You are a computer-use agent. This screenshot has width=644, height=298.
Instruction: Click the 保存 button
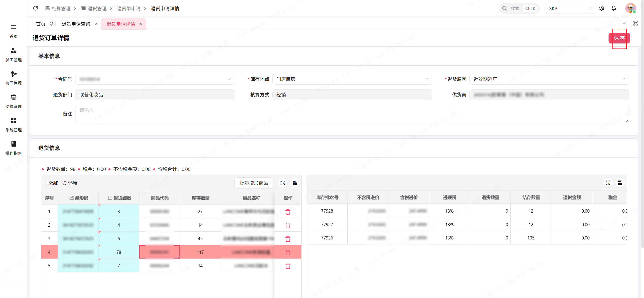click(619, 38)
